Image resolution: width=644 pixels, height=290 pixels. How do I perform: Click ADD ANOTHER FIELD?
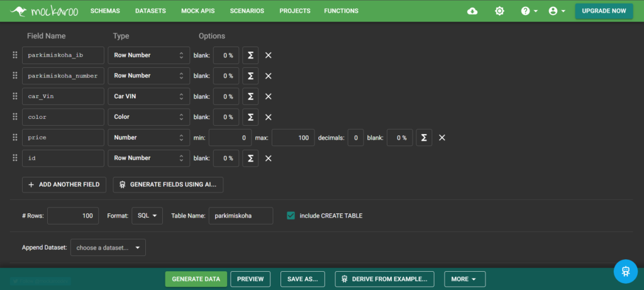64,184
